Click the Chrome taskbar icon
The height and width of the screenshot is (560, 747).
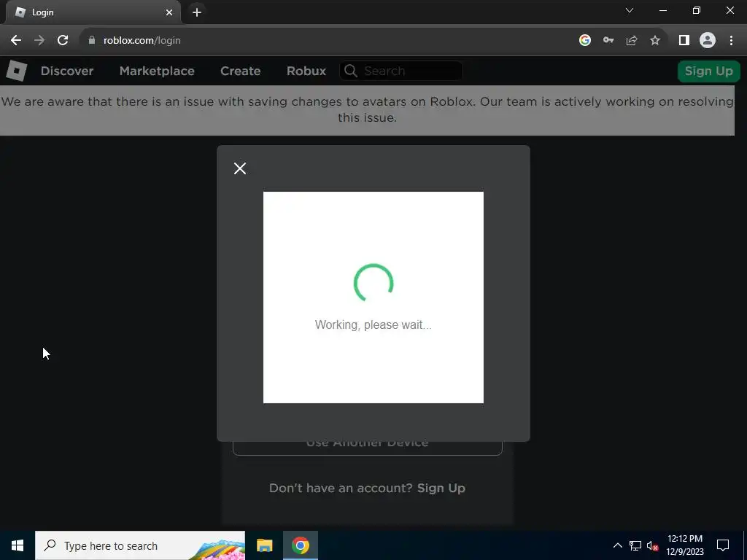click(301, 545)
